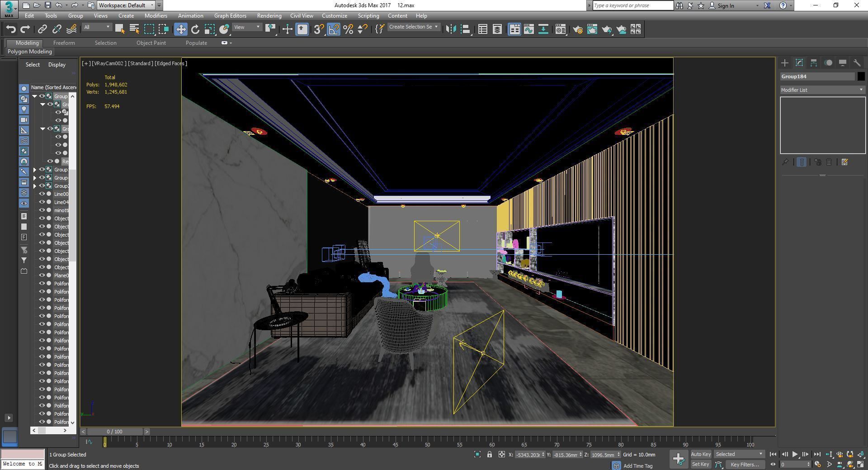Open reference coordinate system View dropdown
This screenshot has width=868, height=470.
pyautogui.click(x=247, y=27)
